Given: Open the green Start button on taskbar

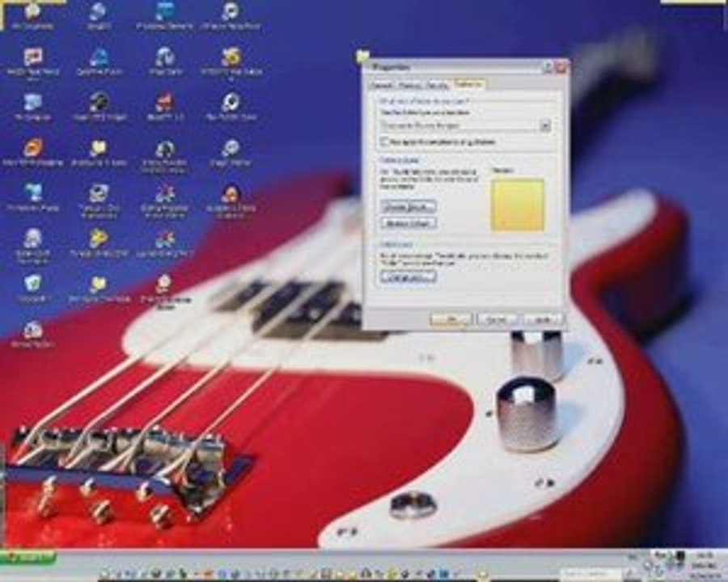Looking at the screenshot, I should click(28, 557).
